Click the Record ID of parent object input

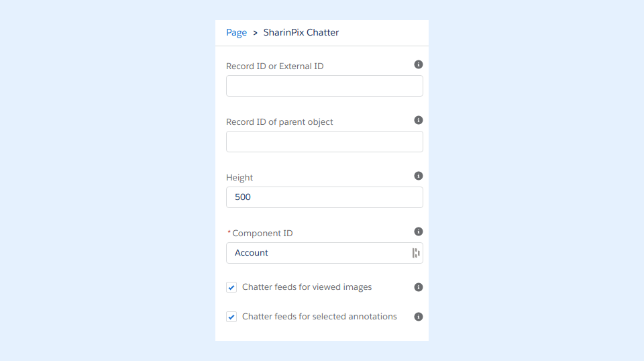pyautogui.click(x=324, y=142)
